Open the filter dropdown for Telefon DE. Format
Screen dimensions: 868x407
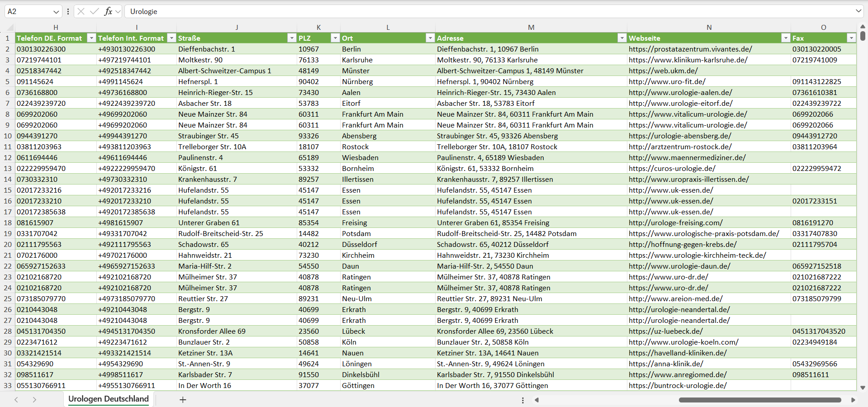(x=91, y=38)
